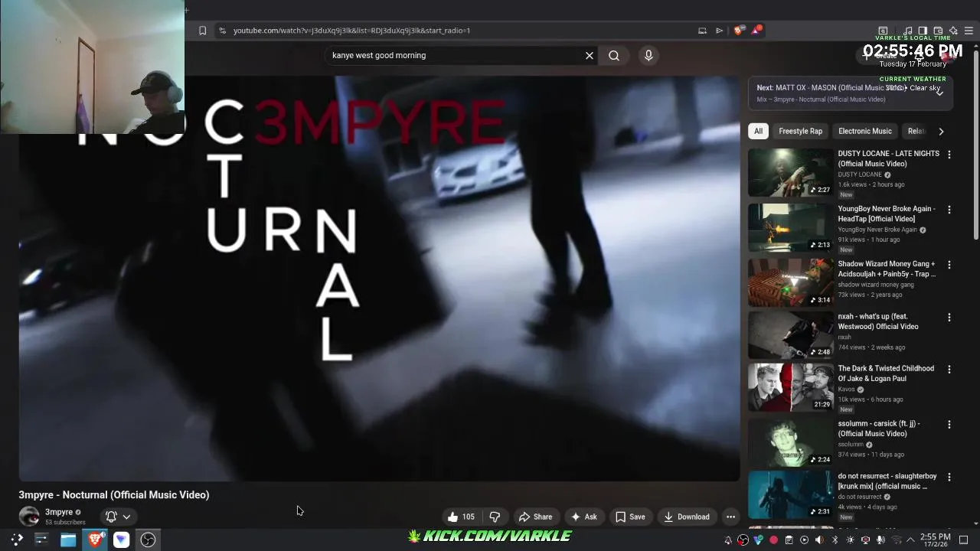The height and width of the screenshot is (551, 980).
Task: Click the playlist music-note toolbar icon
Action: tap(907, 31)
